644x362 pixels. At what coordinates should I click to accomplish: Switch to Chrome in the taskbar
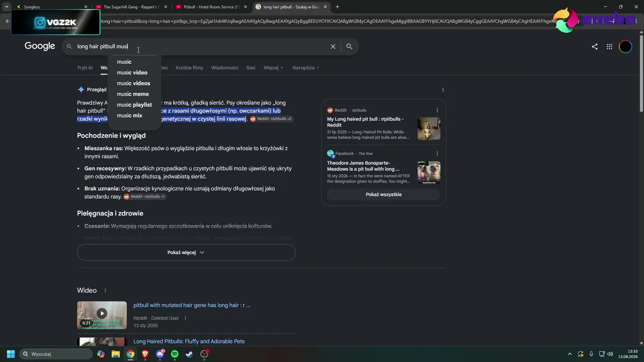coord(130,354)
